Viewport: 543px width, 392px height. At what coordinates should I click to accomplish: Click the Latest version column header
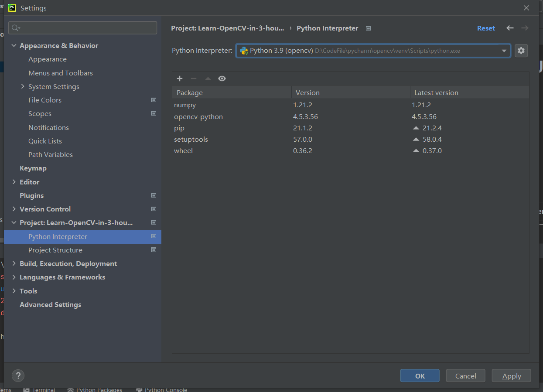point(470,92)
